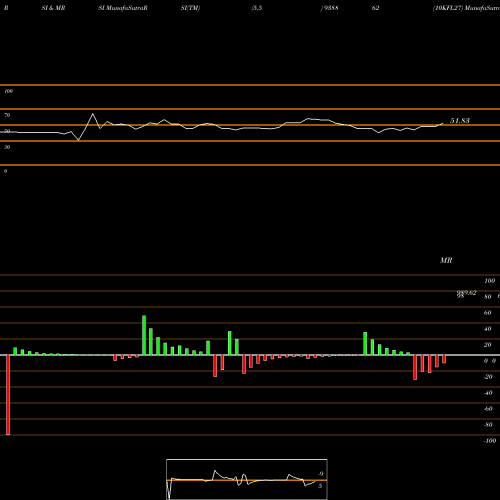Click the 'SI & MR' header text
This screenshot has height=500, width=500.
tap(53, 8)
